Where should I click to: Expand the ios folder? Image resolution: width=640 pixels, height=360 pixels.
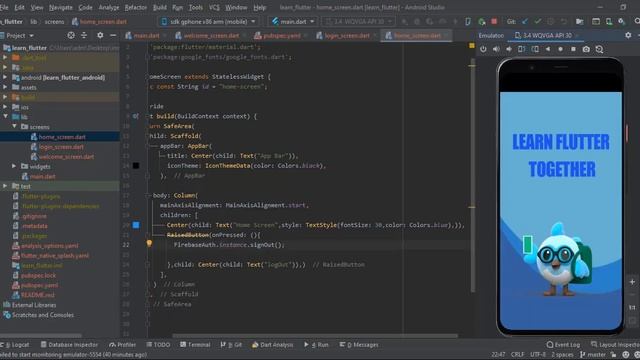point(5,107)
